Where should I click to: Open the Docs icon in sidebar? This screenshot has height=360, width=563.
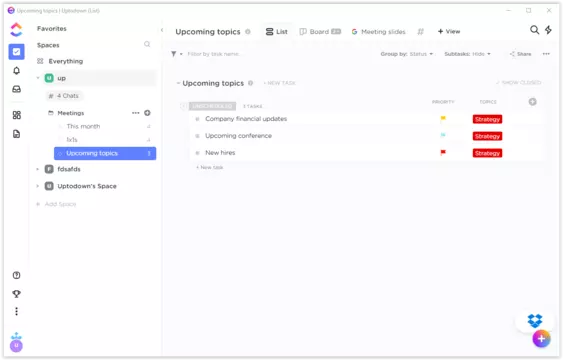(17, 134)
